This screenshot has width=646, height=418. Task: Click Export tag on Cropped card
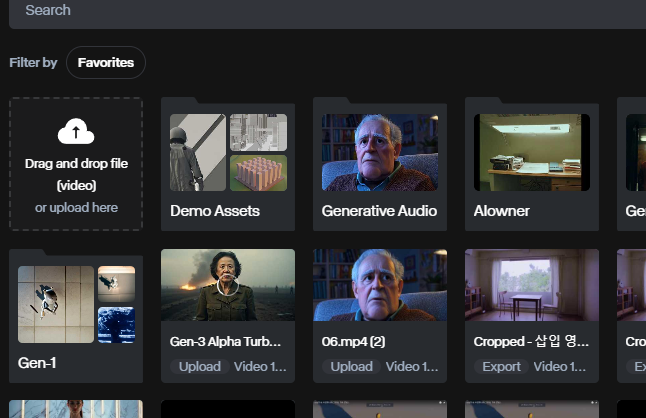tap(501, 367)
